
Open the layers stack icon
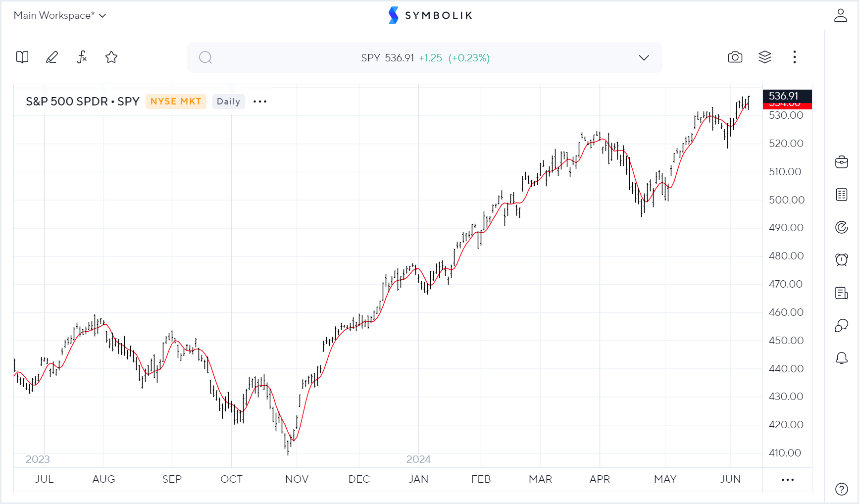tap(765, 57)
